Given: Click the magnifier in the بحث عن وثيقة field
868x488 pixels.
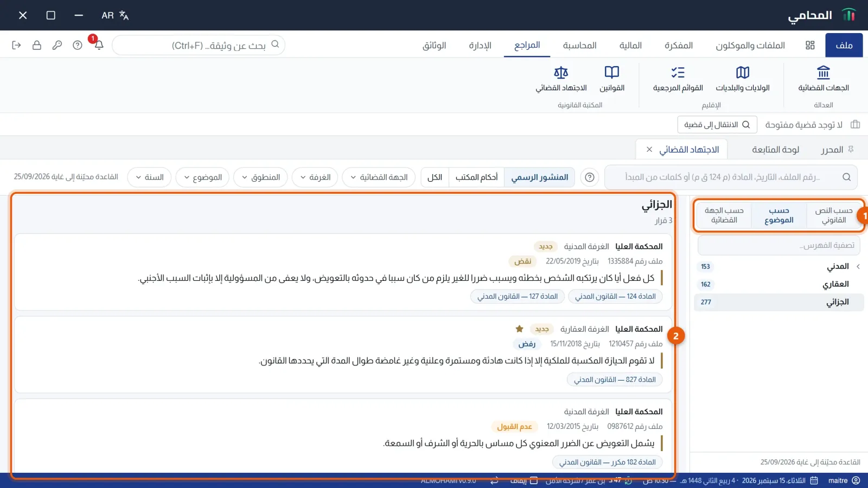Looking at the screenshot, I should [x=275, y=44].
